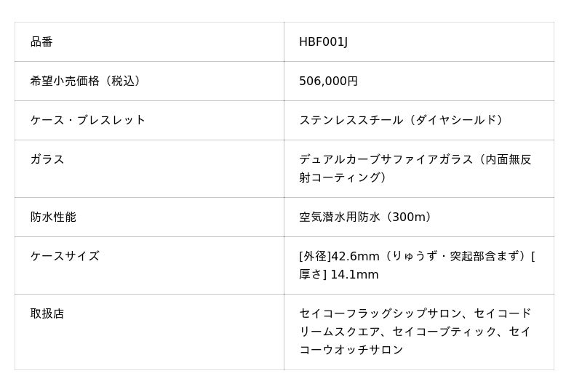
Task: Click the コーウオッチサロン text on last line
Action: tap(351, 350)
